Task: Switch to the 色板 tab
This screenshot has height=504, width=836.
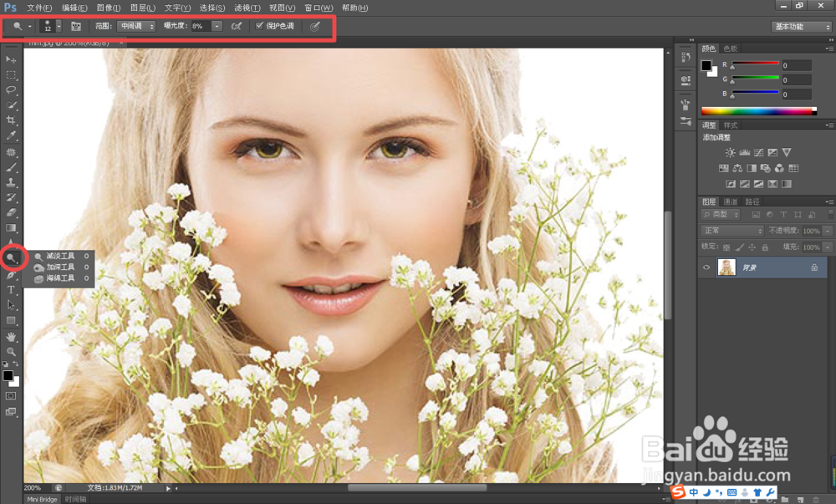Action: click(731, 48)
